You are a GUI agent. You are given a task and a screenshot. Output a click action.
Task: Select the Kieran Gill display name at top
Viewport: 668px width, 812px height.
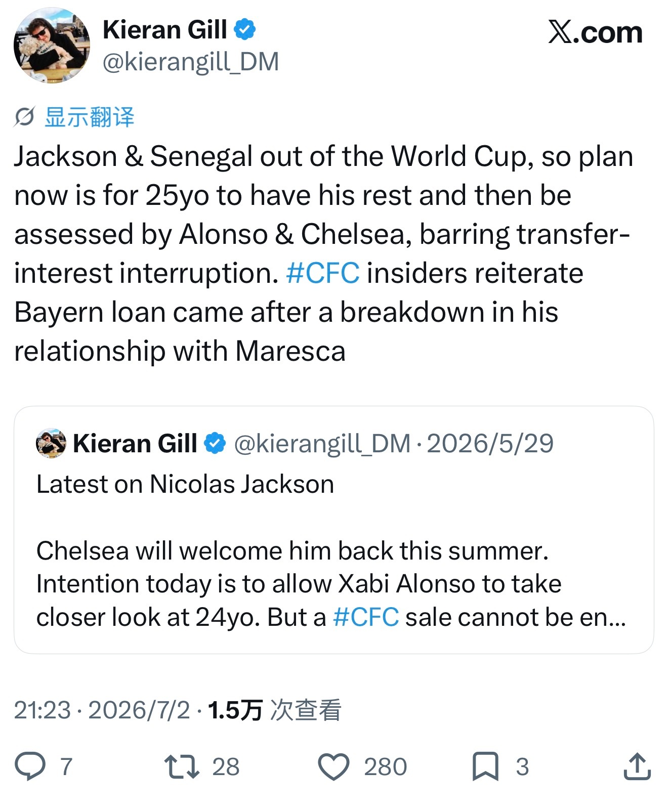tap(165, 30)
